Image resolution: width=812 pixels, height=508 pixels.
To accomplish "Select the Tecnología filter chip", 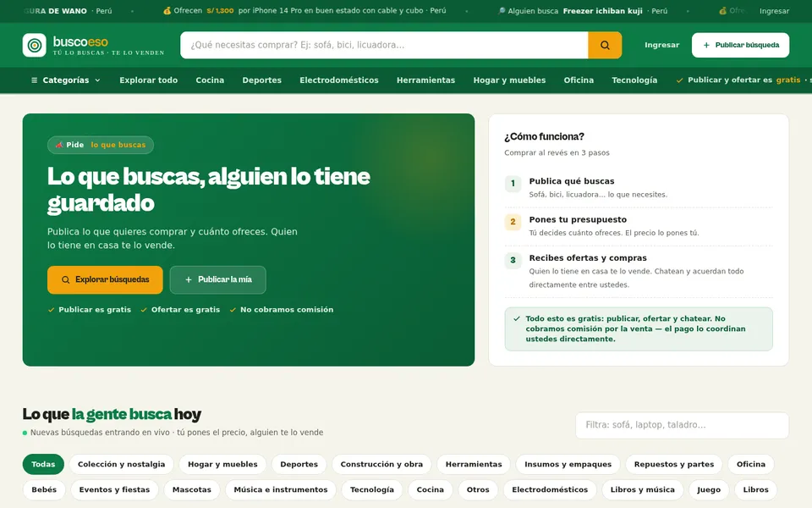I will coord(372,490).
